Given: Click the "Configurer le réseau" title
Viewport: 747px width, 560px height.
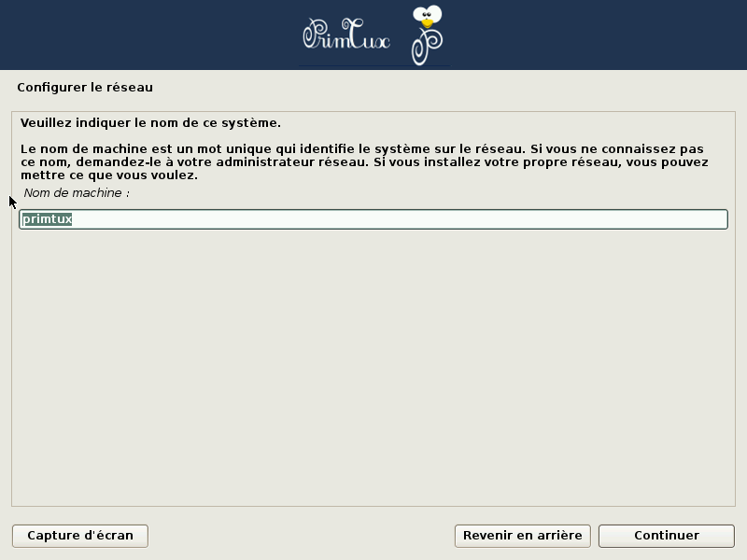Looking at the screenshot, I should 85,88.
